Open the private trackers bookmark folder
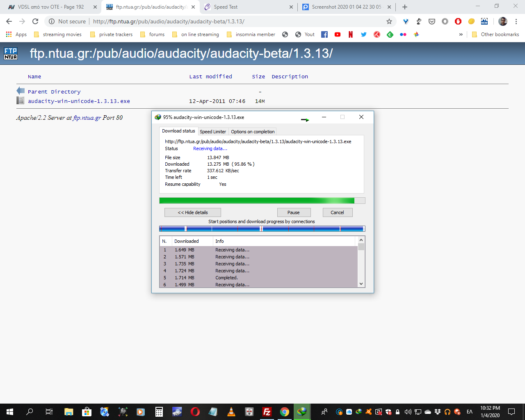The image size is (525, 420). click(111, 34)
